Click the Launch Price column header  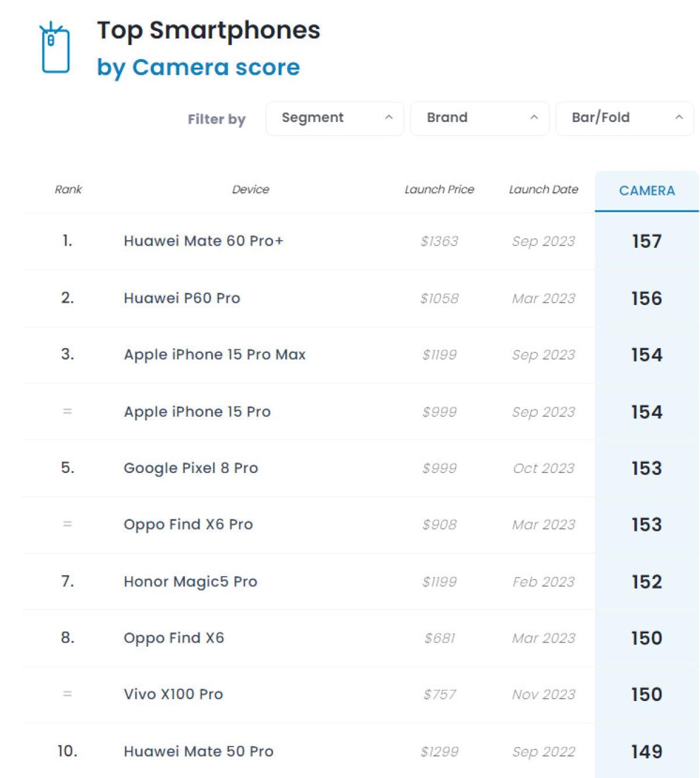[x=439, y=190]
